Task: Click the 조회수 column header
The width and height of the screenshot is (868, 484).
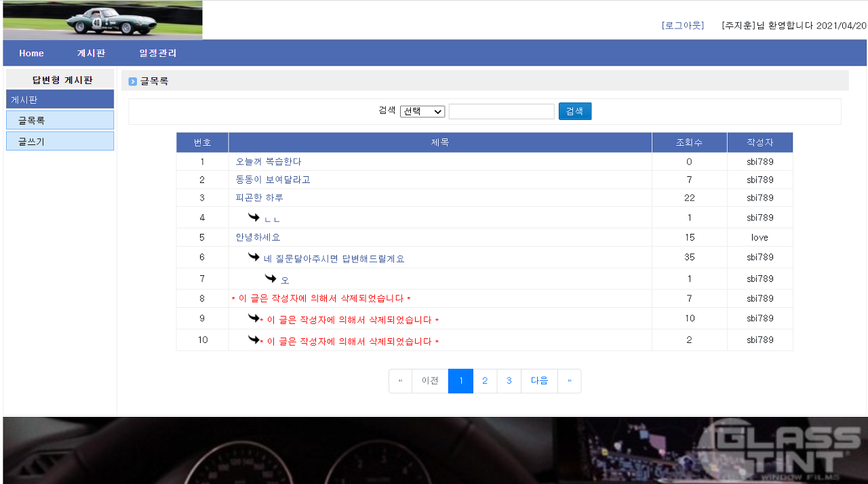Action: 690,142
